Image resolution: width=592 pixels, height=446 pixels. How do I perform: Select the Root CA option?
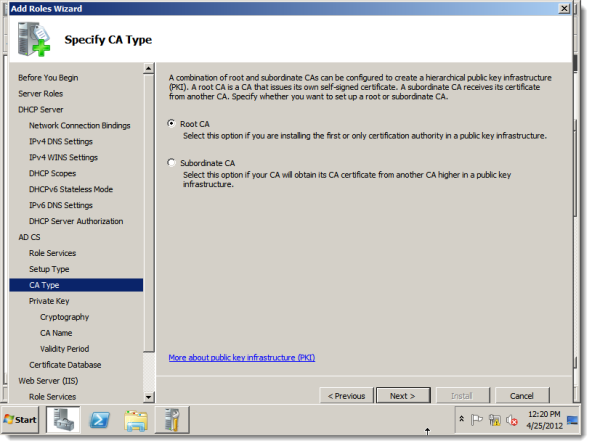(171, 123)
